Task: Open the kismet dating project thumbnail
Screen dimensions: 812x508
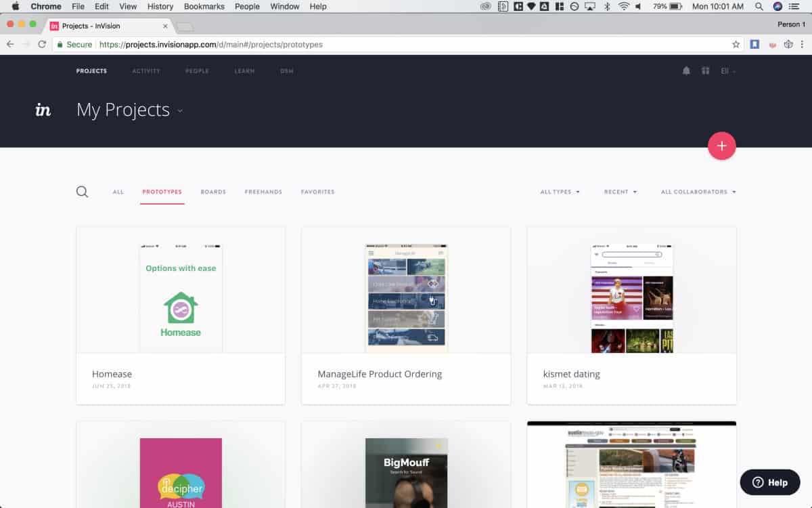Action: (x=631, y=290)
